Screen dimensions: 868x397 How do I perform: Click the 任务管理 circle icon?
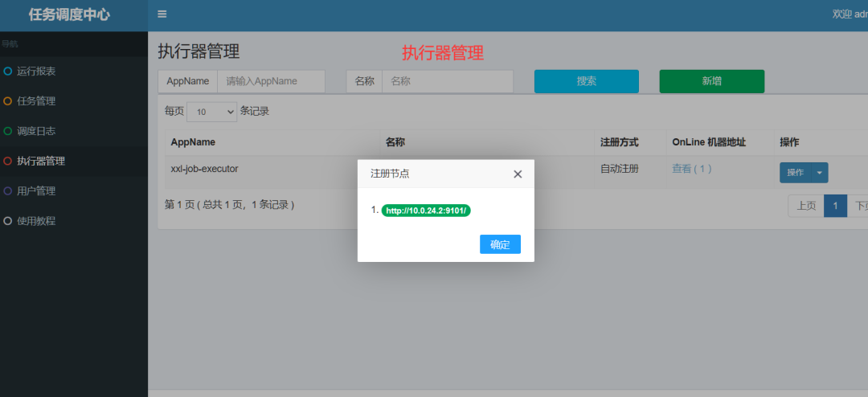point(7,100)
